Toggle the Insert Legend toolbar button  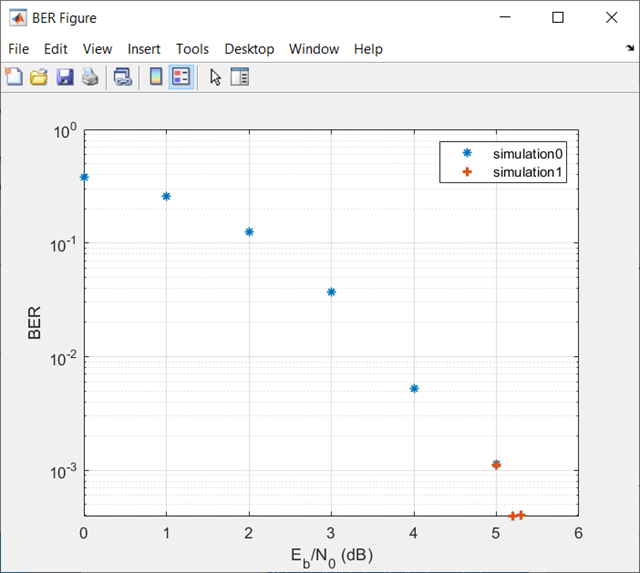pyautogui.click(x=181, y=77)
